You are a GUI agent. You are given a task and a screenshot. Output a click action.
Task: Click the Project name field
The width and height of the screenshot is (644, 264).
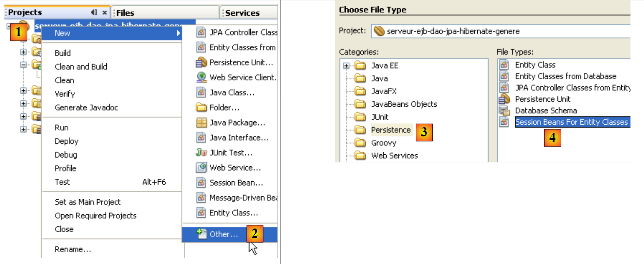[501, 31]
